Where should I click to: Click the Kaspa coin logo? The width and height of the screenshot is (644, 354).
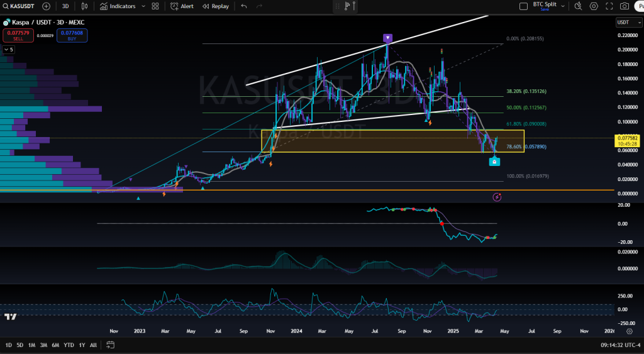click(x=6, y=22)
